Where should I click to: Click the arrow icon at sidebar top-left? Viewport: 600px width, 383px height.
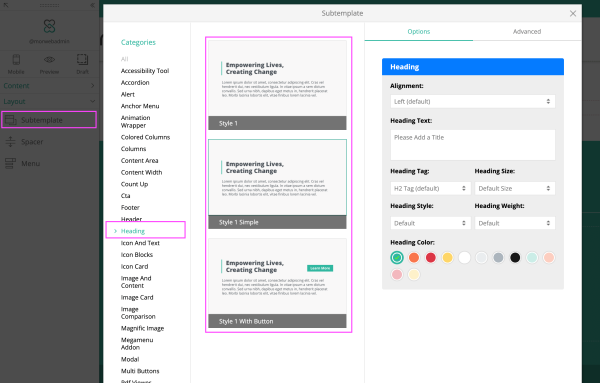click(x=6, y=5)
